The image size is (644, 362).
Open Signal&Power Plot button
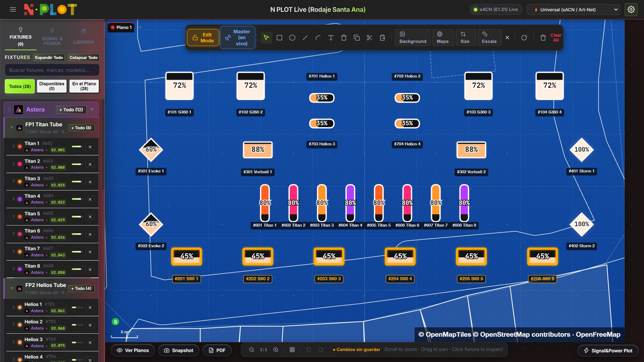pyautogui.click(x=608, y=350)
